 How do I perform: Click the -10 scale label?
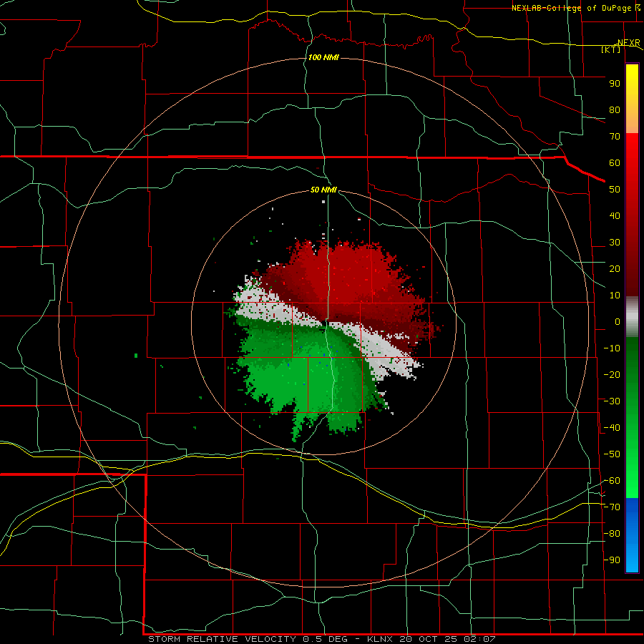612,348
